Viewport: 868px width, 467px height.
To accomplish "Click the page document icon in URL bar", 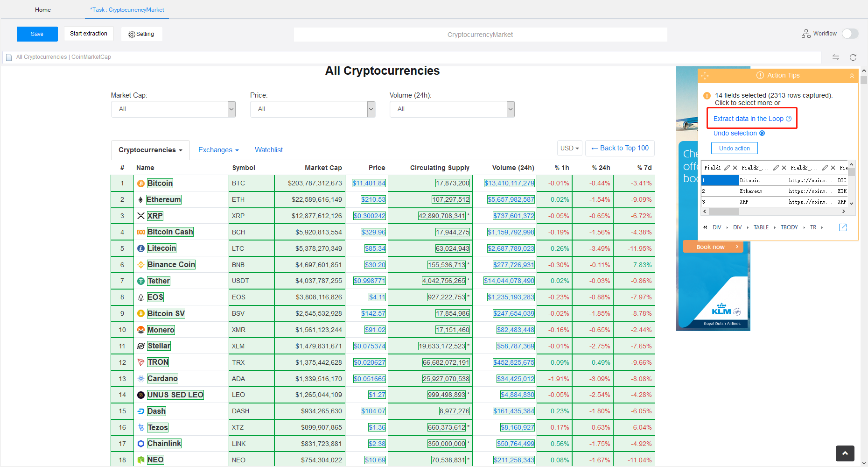I will (x=9, y=57).
